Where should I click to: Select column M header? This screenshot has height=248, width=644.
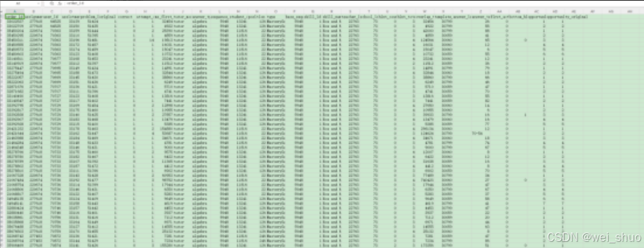[x=238, y=11]
